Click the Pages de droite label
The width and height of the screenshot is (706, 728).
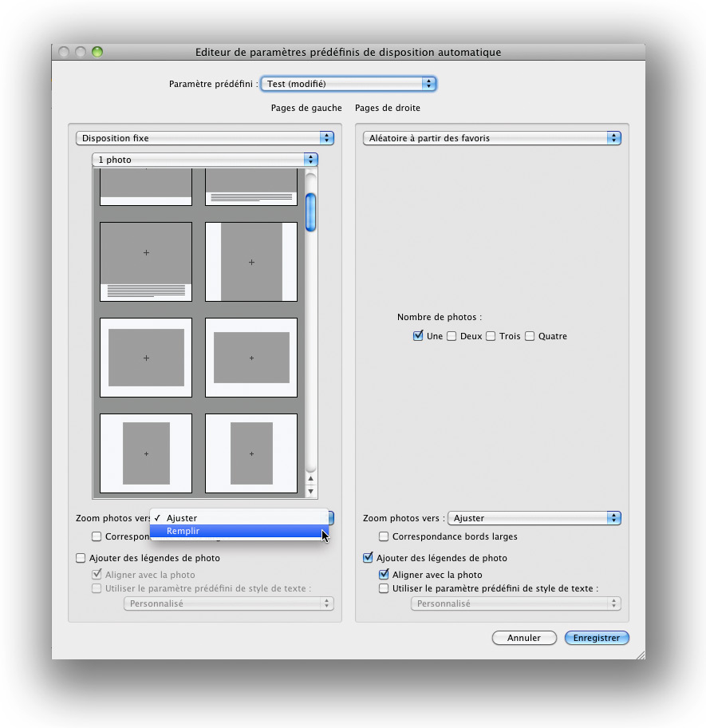(388, 108)
